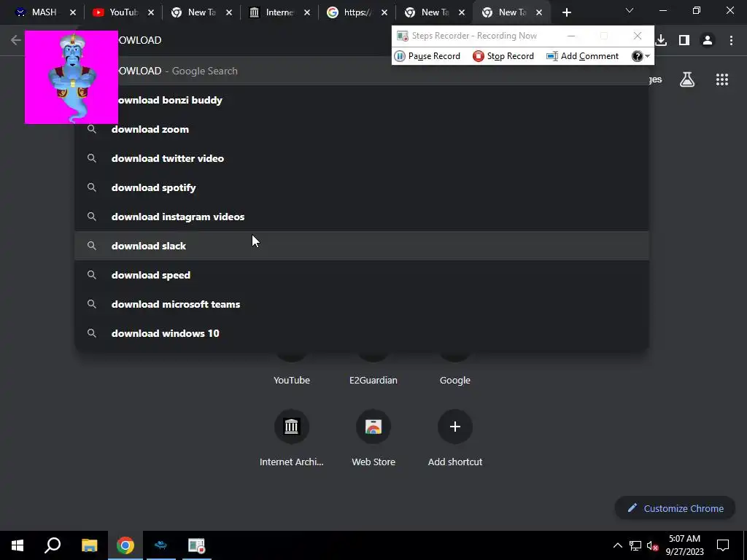This screenshot has width=747, height=560.
Task: Close the Internet Archive tab
Action: [x=307, y=12]
